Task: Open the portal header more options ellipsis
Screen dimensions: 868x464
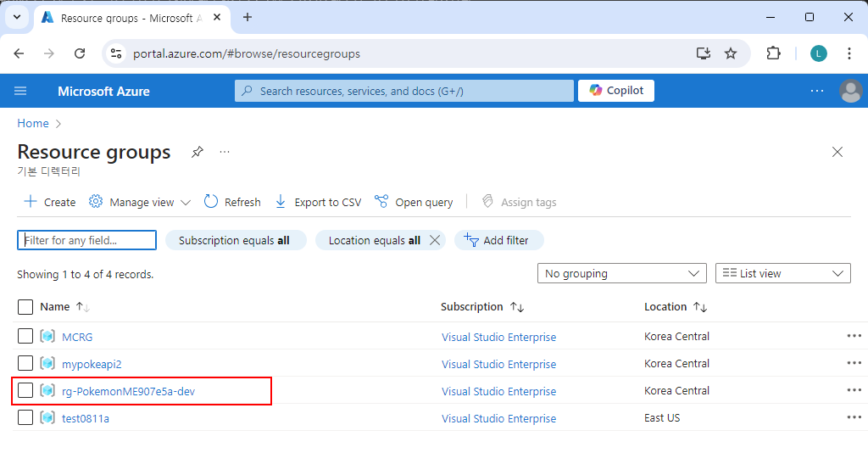Action: click(817, 91)
